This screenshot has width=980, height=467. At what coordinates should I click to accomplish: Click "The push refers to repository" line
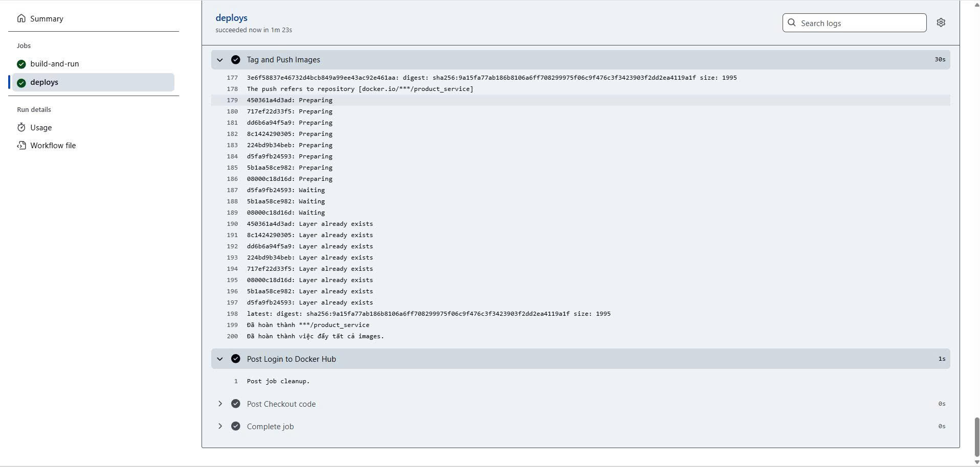[x=360, y=89]
